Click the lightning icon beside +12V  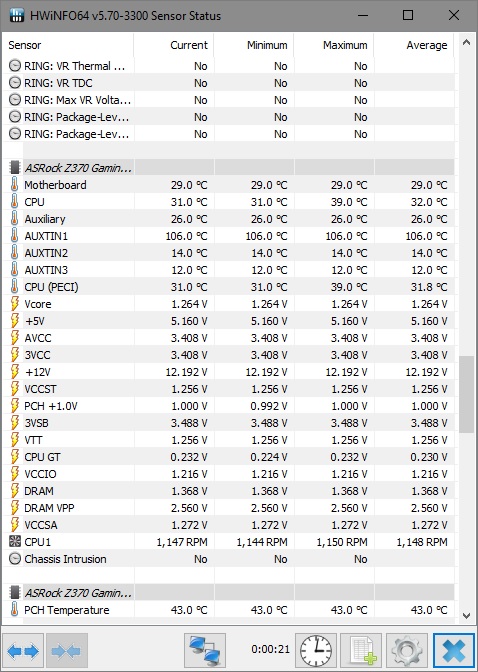click(x=15, y=372)
